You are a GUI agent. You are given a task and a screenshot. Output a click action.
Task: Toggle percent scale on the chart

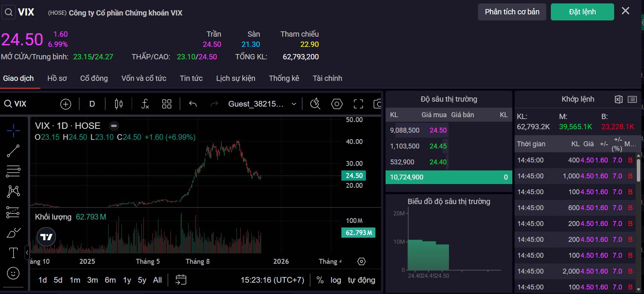coord(320,280)
